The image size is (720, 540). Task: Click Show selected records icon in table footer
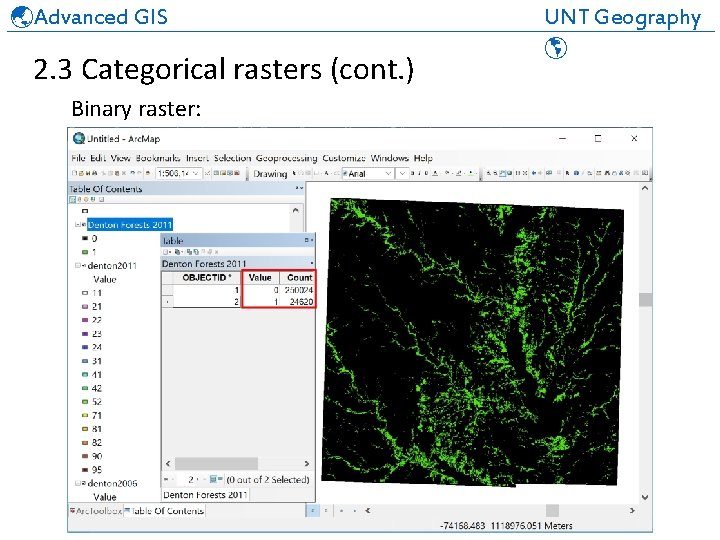tap(220, 479)
